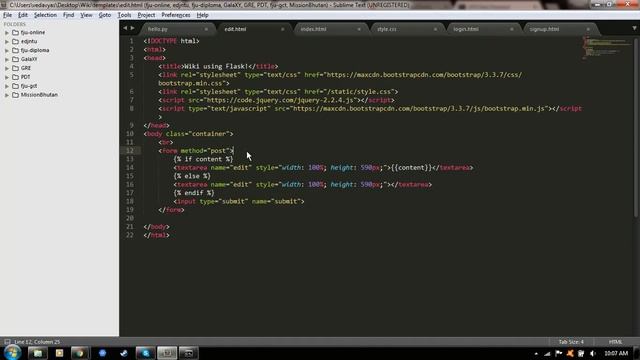The width and height of the screenshot is (640, 360).
Task: Close the style.css tab
Action: point(435,29)
